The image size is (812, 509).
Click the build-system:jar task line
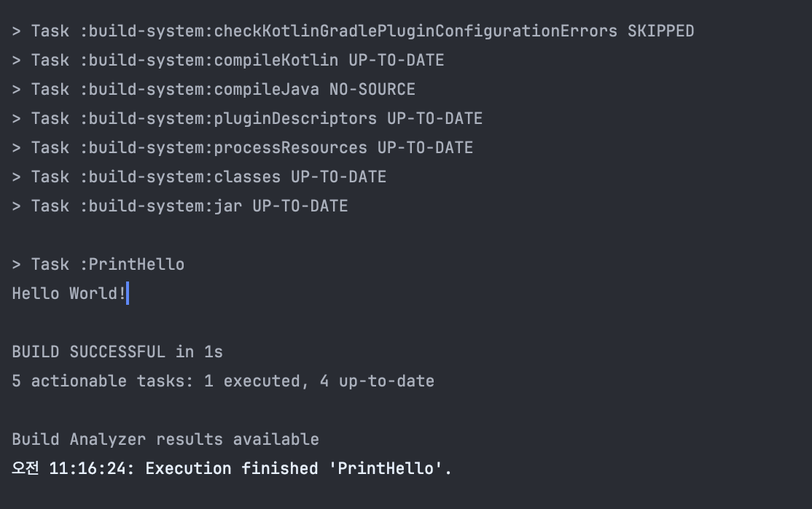point(180,206)
